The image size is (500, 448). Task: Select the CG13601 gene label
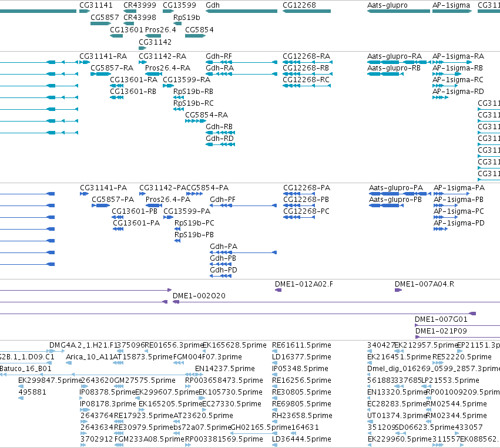coord(126,29)
